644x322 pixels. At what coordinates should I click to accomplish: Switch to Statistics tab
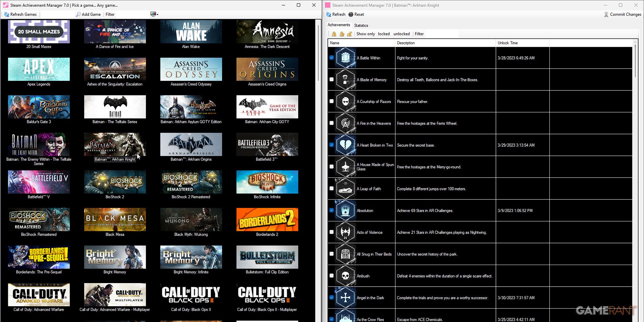click(x=361, y=25)
